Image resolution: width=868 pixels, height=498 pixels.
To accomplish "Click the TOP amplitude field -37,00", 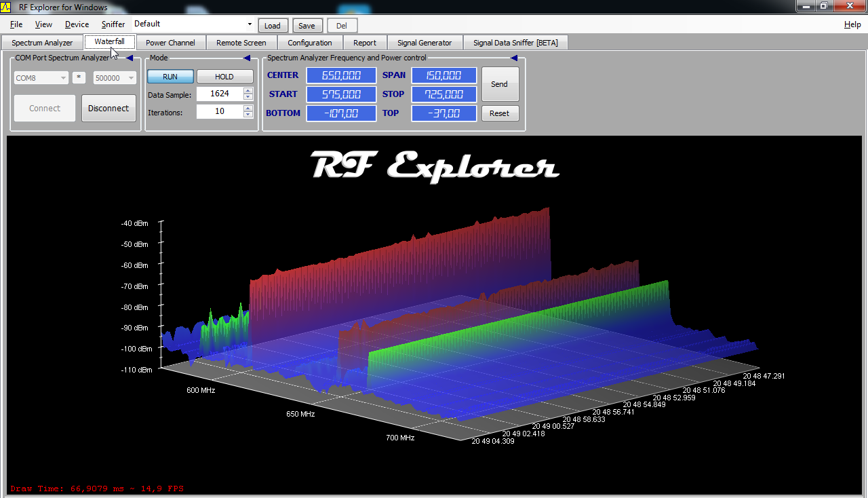I will click(444, 113).
